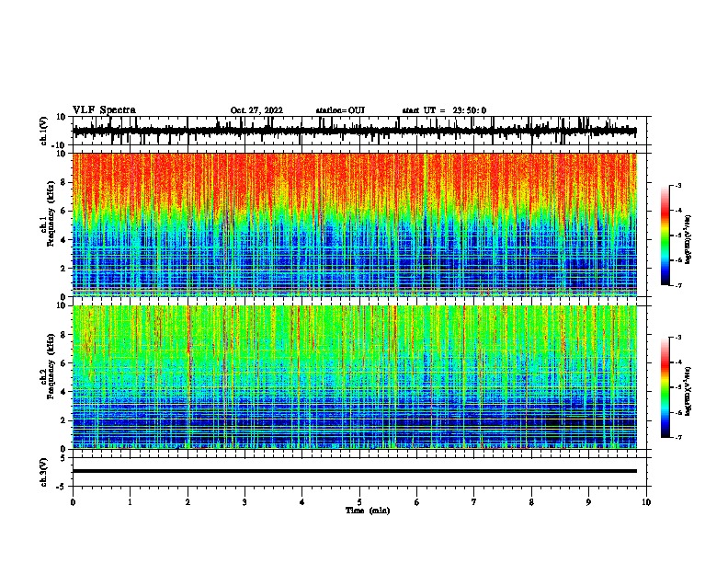The width and height of the screenshot is (728, 563).
Task: Click the "10" kHz tick on ch.2 spectrogram
Action: point(62,305)
